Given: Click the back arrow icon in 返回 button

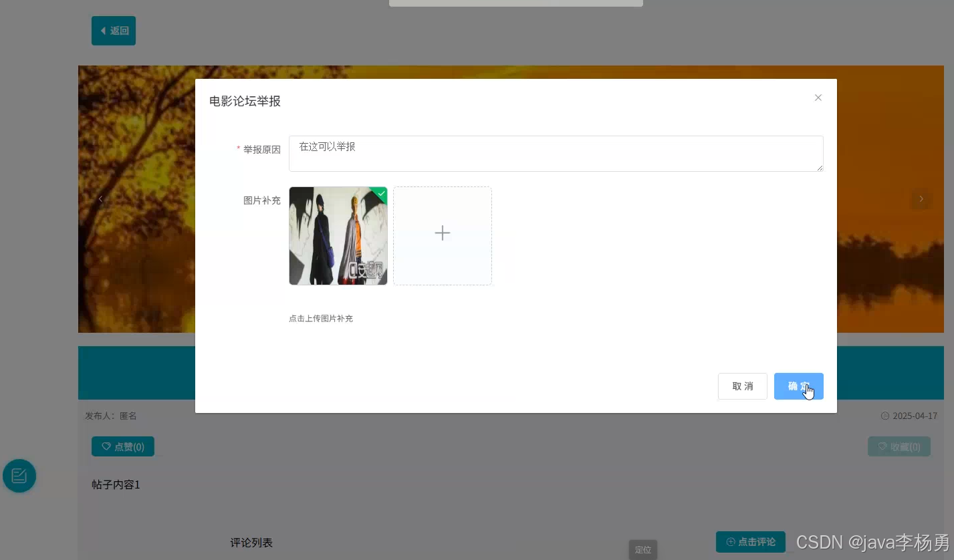Looking at the screenshot, I should [x=104, y=30].
